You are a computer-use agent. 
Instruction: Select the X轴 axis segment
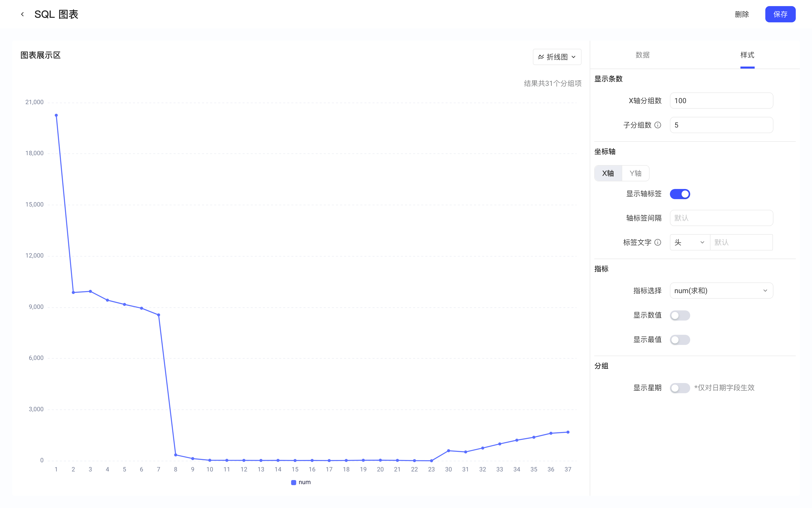[608, 173]
